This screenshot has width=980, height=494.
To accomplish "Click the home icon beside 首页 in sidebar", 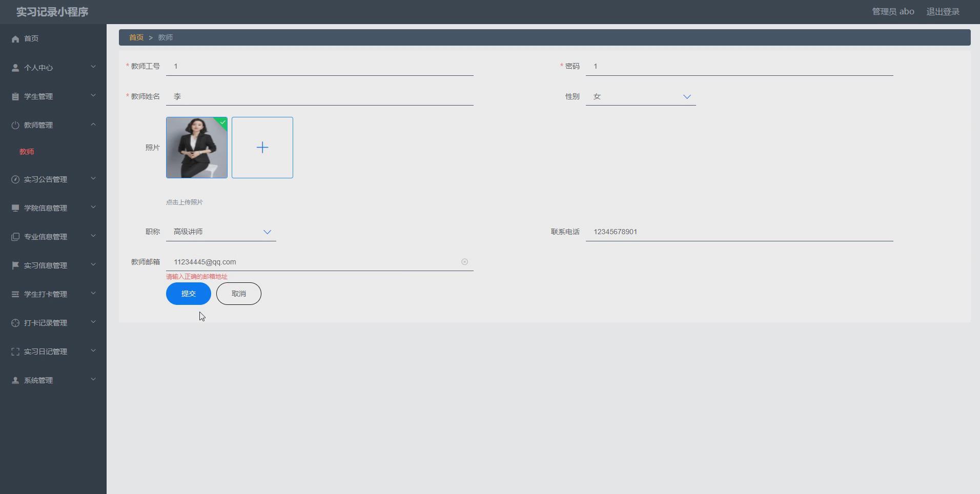I will point(14,38).
